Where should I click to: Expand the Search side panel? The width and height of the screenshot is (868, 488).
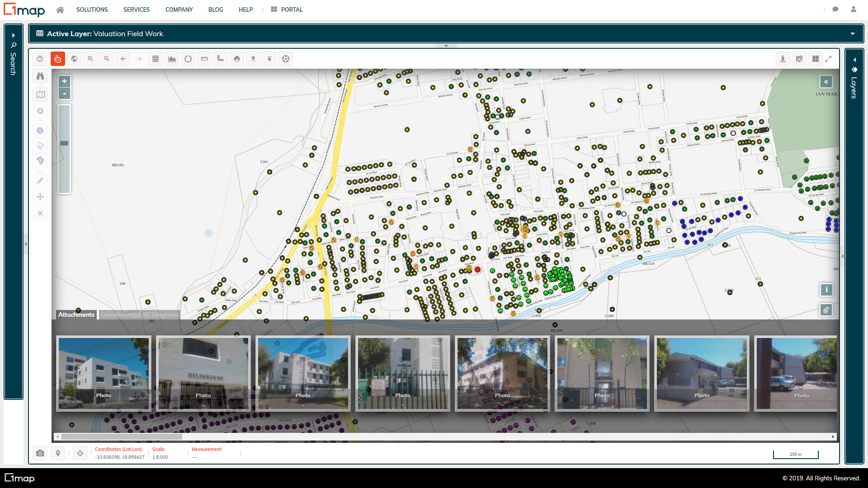pos(14,54)
